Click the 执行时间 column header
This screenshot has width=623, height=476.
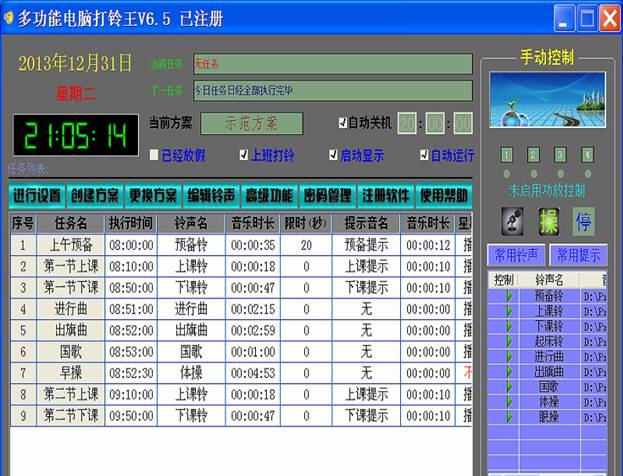click(x=131, y=223)
